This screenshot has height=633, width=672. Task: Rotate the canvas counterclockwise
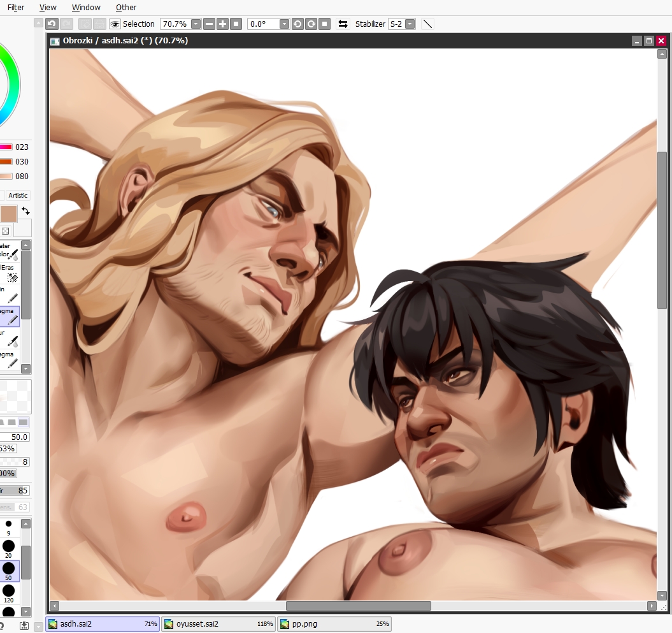pyautogui.click(x=297, y=24)
